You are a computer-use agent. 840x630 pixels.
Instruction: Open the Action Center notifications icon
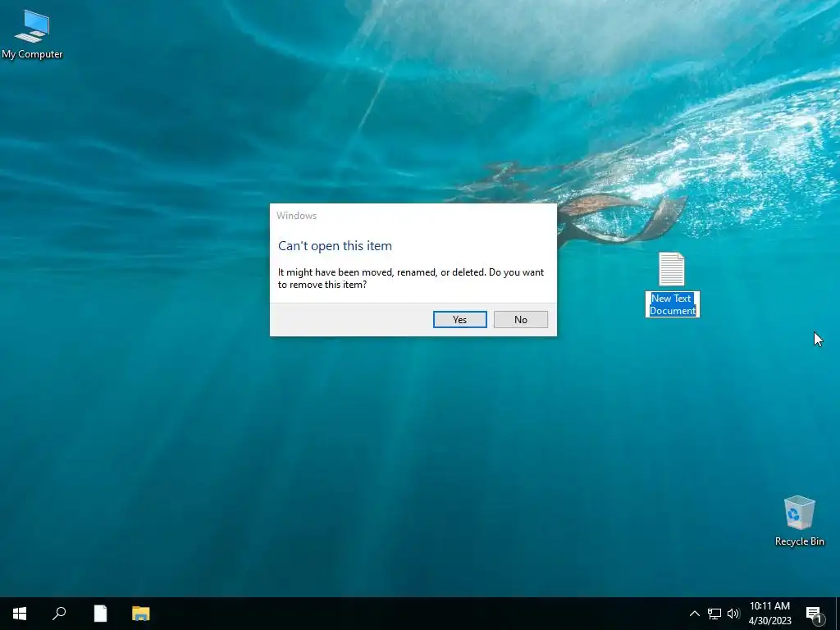tap(814, 614)
